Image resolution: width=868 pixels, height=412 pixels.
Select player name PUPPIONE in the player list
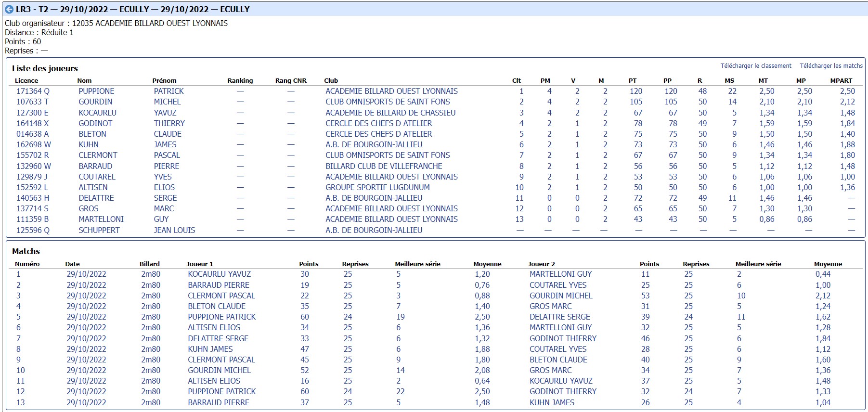96,91
